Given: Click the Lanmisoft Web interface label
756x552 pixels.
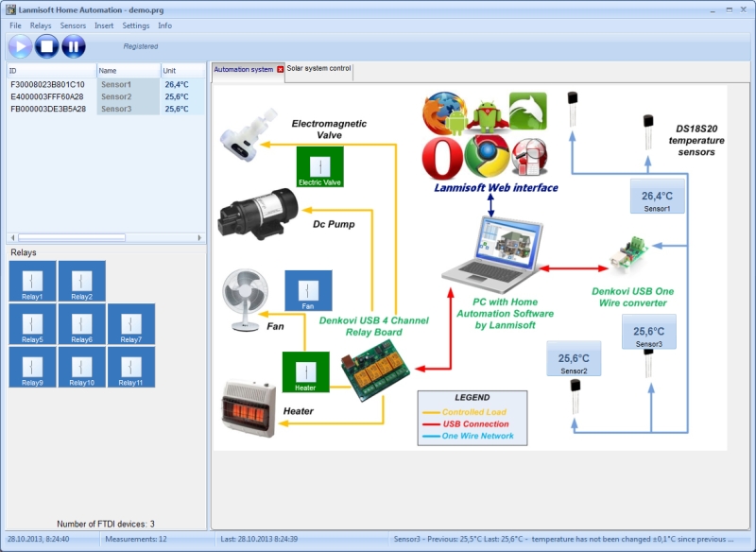Looking at the screenshot, I should point(495,188).
